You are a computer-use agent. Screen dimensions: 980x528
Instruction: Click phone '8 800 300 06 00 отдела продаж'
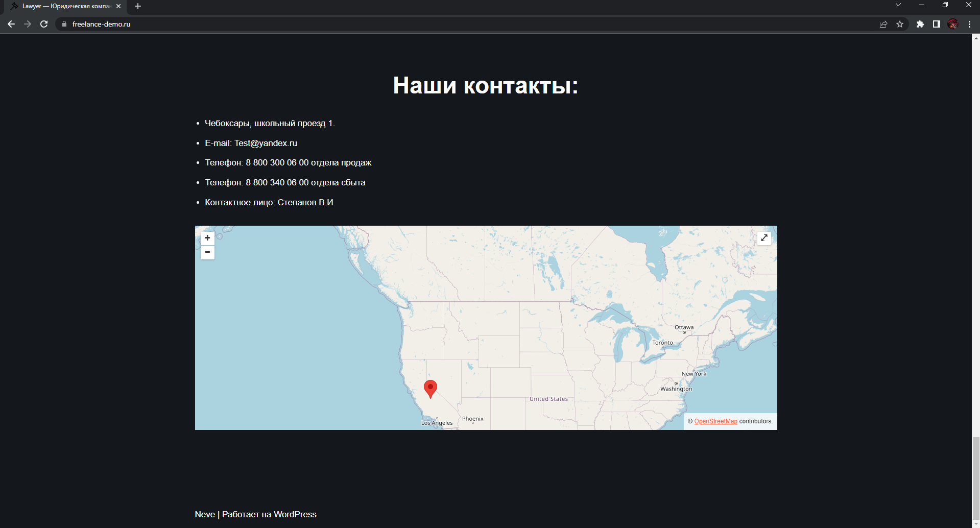coord(308,162)
